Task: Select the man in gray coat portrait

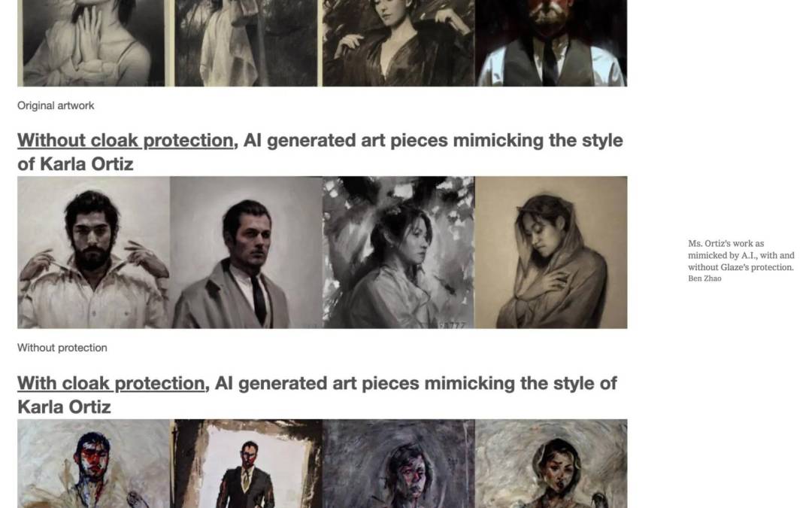Action: pyautogui.click(x=246, y=252)
